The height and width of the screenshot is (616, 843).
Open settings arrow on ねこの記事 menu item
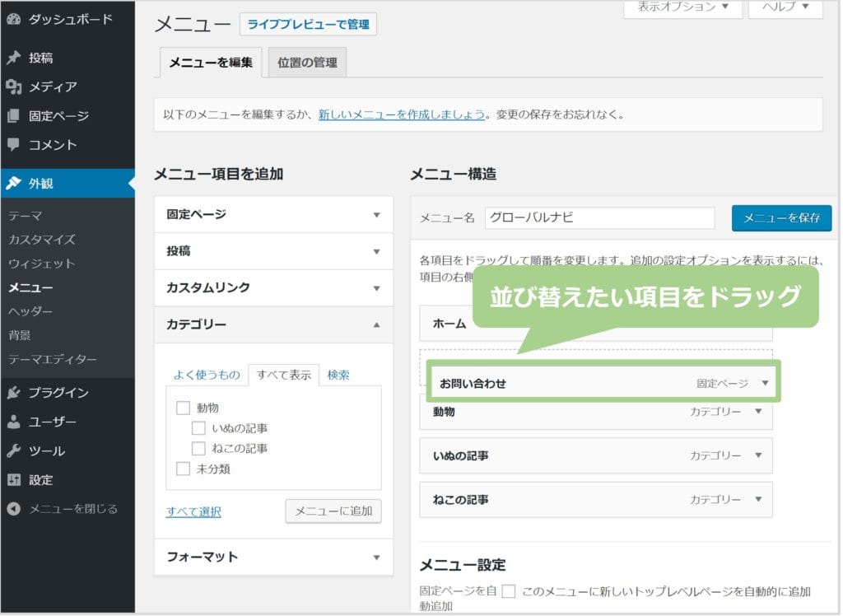(x=758, y=500)
